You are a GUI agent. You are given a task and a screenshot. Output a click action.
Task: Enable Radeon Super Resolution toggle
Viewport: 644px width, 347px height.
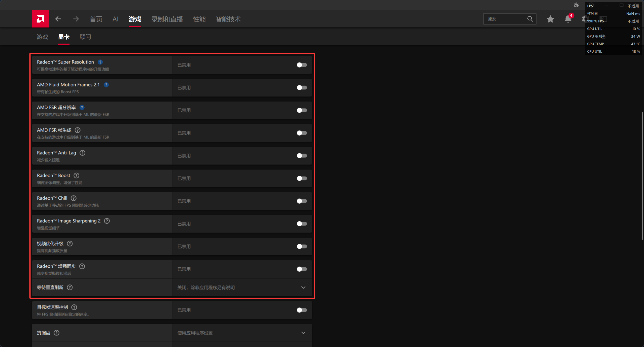pyautogui.click(x=302, y=65)
